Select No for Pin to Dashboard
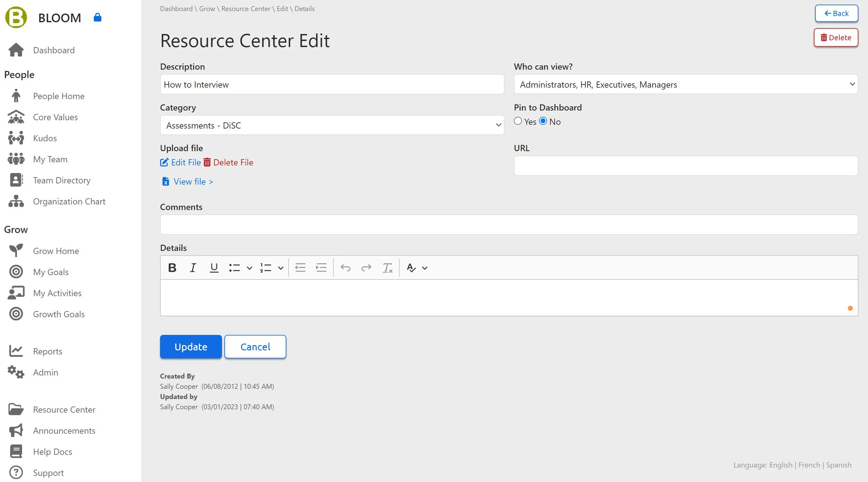868x482 pixels. 543,121
